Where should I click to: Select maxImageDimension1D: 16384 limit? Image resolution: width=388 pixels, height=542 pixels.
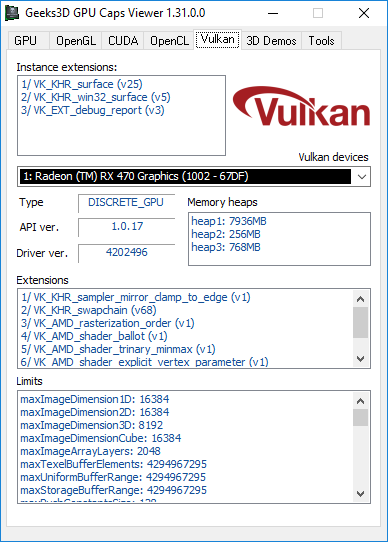95,400
